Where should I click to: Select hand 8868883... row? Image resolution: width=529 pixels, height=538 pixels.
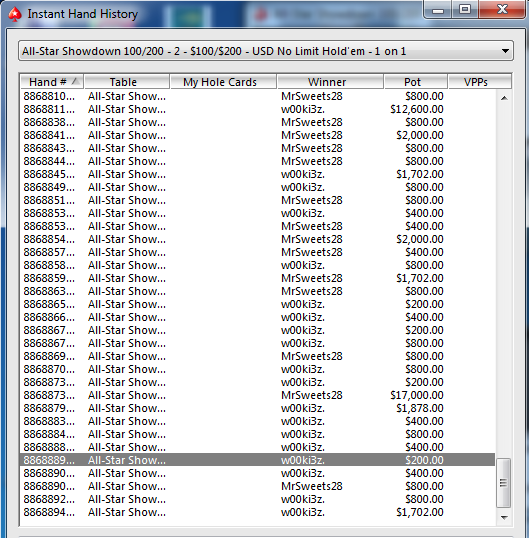(x=257, y=421)
